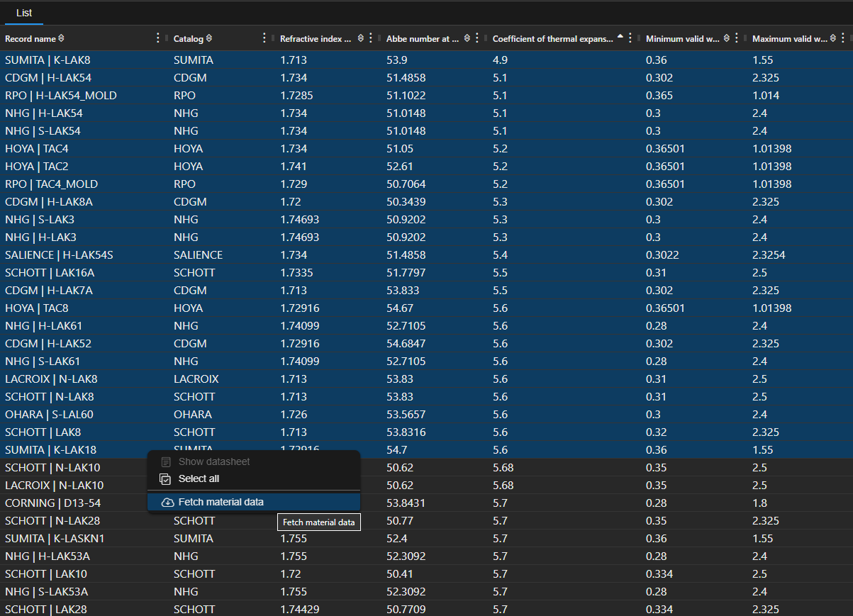Open Refractive index column options menu
The image size is (853, 616).
[x=370, y=38]
